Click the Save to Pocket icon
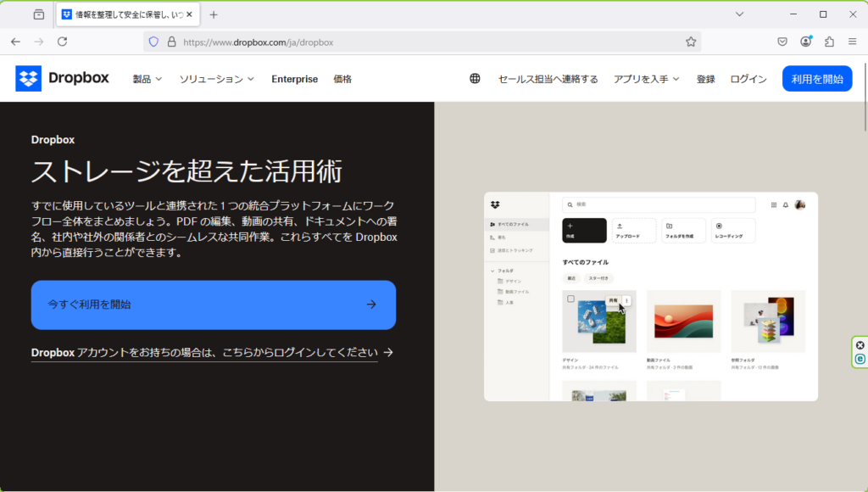Image resolution: width=868 pixels, height=492 pixels. [x=782, y=42]
